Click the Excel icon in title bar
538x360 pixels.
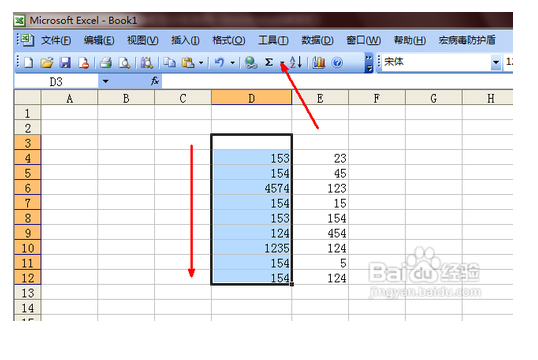coord(20,21)
